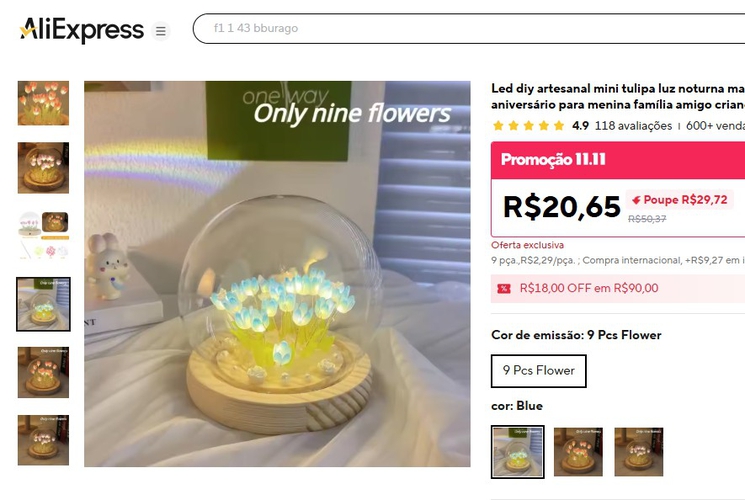Click the Poupe R$29,72 savings badge

point(680,199)
